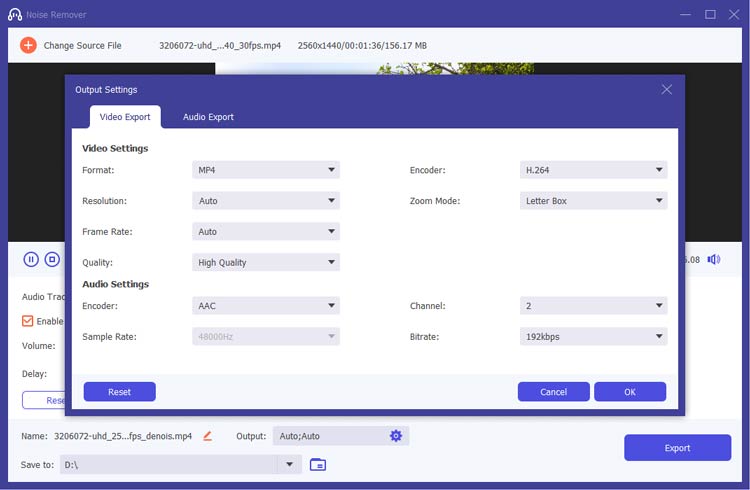Click the output file name 3206072-uhd_25...fps_denois.mp4

click(x=123, y=436)
